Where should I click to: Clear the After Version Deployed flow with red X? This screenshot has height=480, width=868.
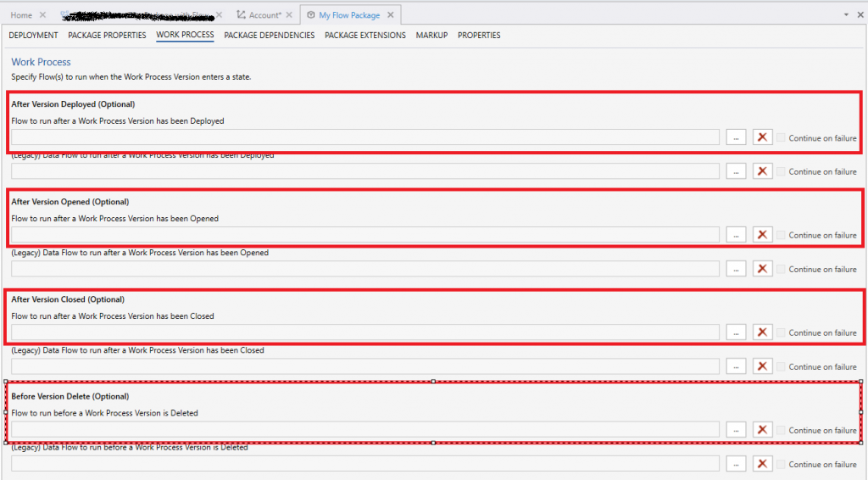[762, 137]
